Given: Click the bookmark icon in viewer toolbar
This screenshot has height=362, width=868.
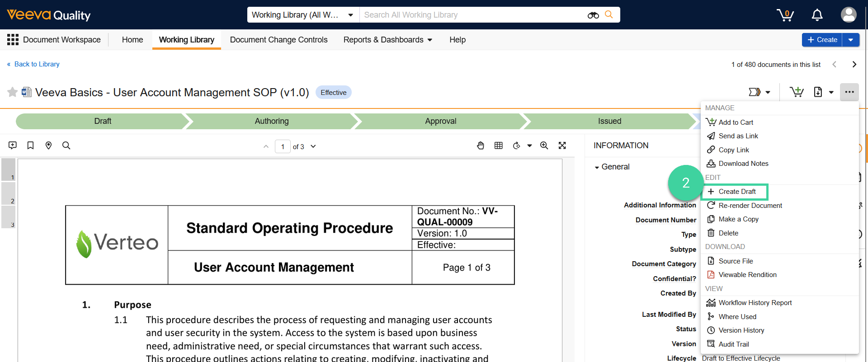Looking at the screenshot, I should 30,146.
